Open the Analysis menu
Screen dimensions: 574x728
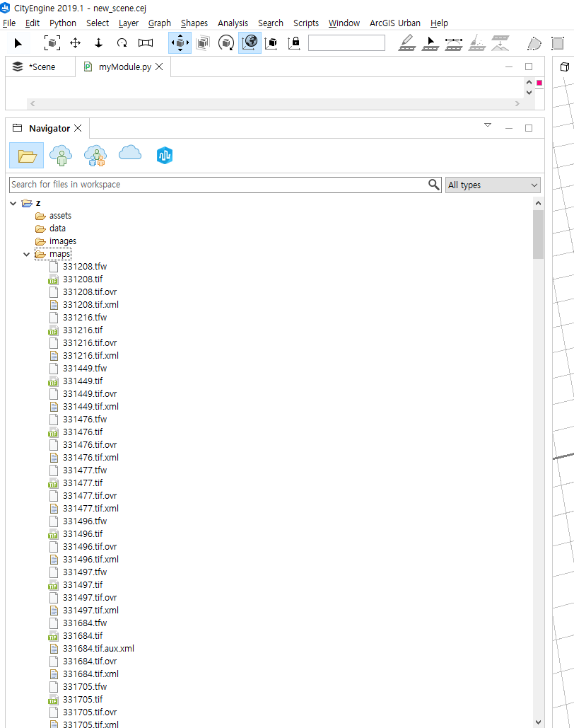233,23
